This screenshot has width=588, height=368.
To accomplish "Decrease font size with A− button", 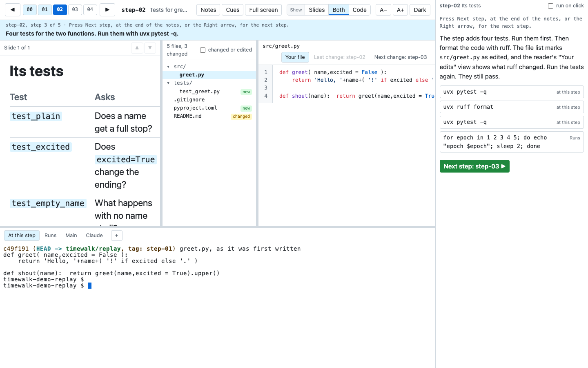I will 383,10.
